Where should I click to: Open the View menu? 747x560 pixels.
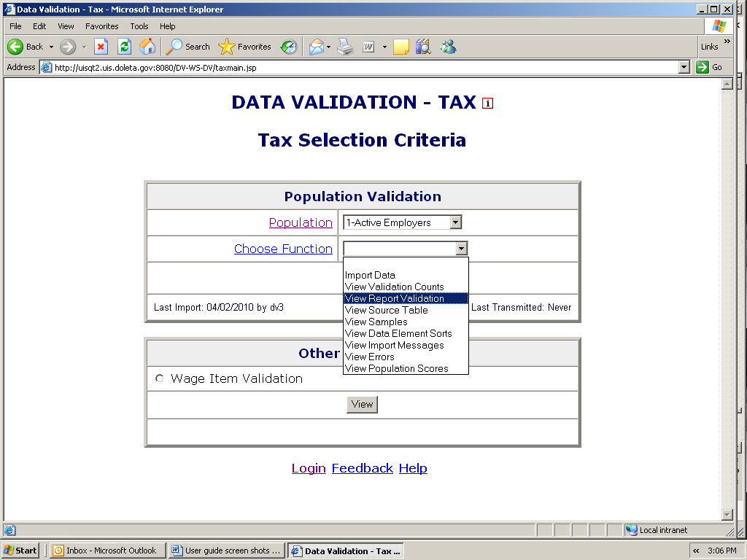tap(66, 26)
